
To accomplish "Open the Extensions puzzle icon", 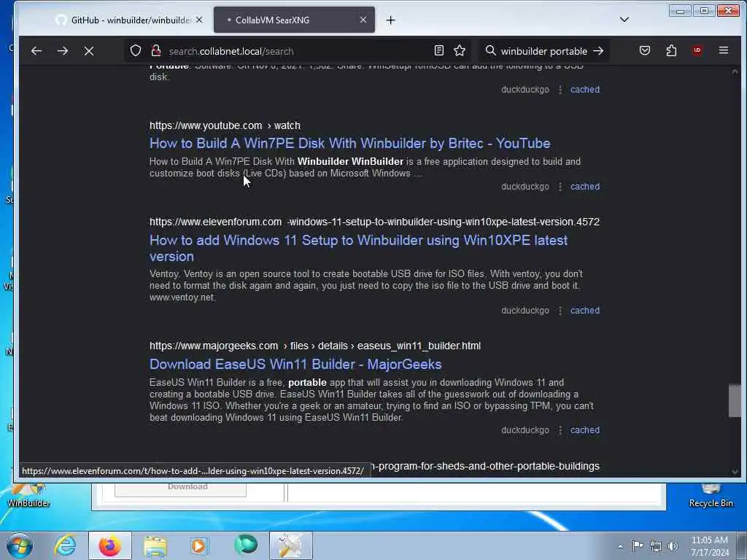I will (671, 50).
